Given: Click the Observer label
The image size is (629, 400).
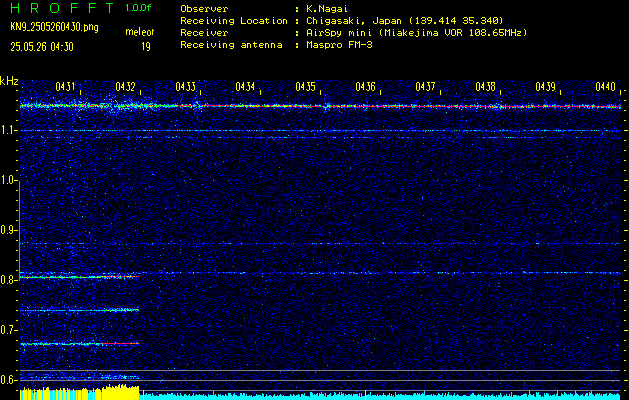Looking at the screenshot, I should [x=204, y=8].
